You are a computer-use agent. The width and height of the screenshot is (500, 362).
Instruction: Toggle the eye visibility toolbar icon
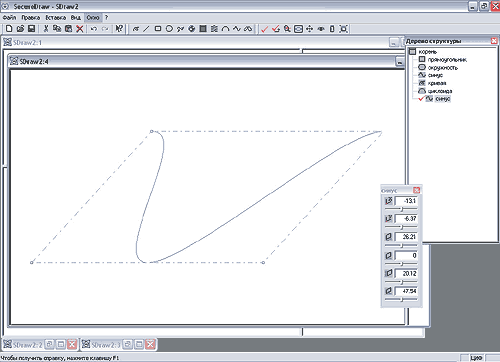coord(321,29)
